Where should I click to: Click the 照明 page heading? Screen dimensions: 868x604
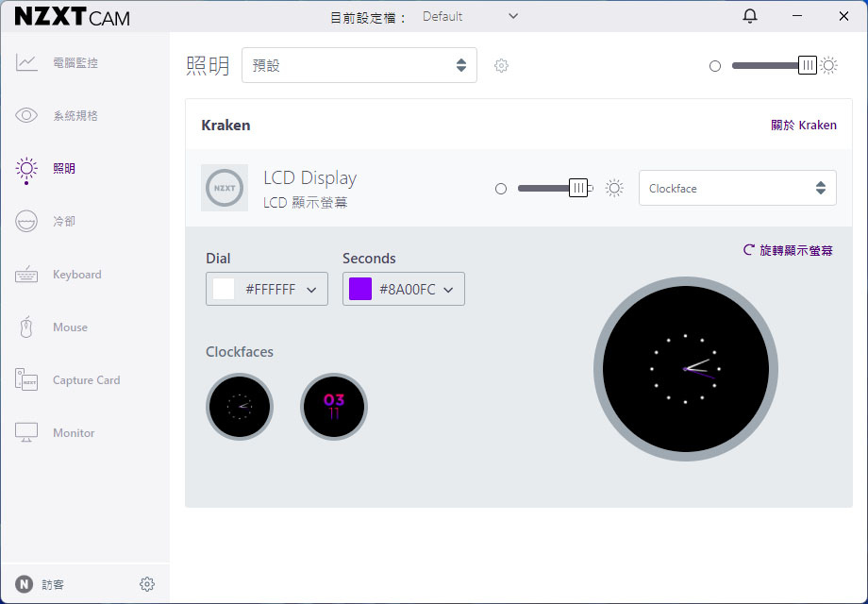(x=208, y=65)
